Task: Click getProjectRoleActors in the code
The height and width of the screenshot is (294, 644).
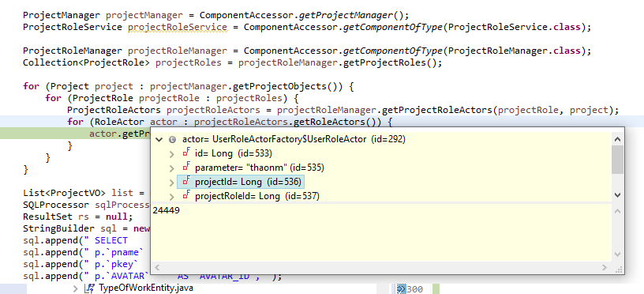Action: [437, 110]
